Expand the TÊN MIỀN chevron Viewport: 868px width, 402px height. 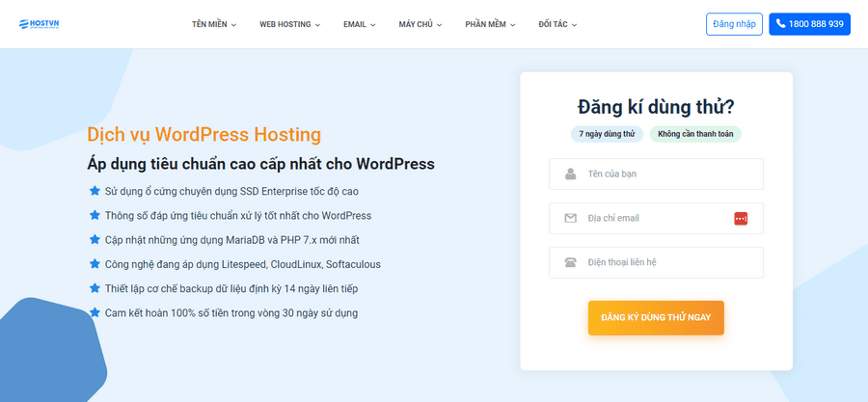click(x=233, y=25)
